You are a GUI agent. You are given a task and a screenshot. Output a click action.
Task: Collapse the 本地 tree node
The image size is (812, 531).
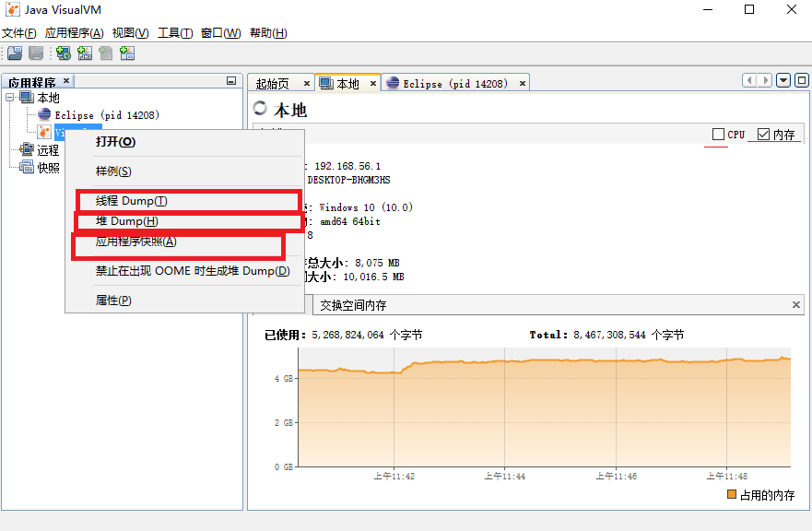(x=9, y=98)
